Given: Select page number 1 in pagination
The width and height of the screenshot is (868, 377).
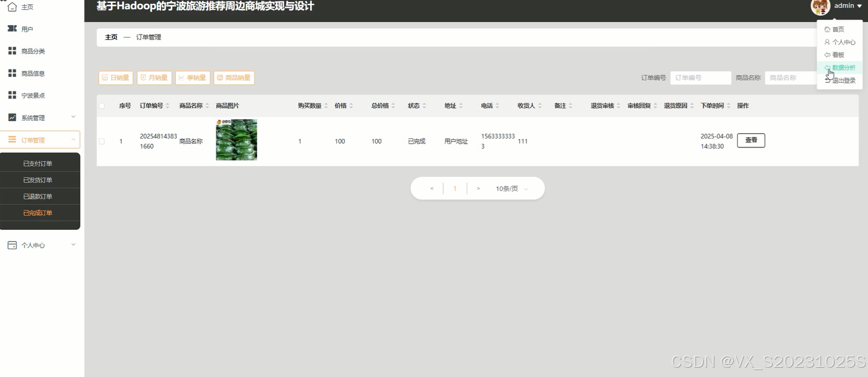Looking at the screenshot, I should click(455, 188).
